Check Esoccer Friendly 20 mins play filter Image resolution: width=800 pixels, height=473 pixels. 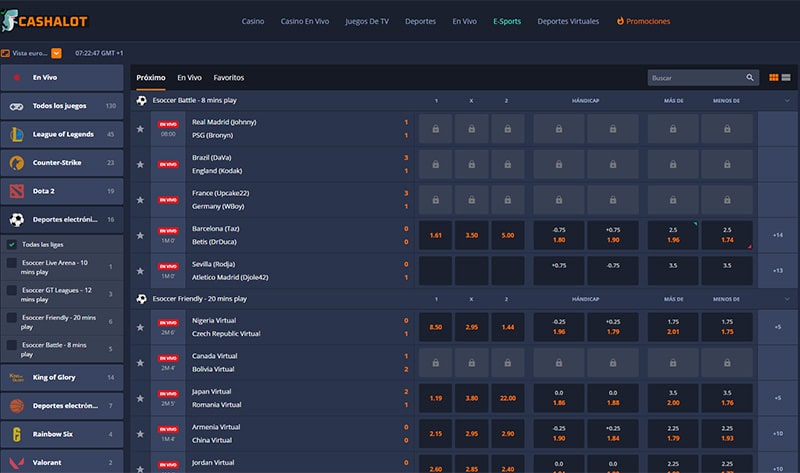(x=11, y=318)
